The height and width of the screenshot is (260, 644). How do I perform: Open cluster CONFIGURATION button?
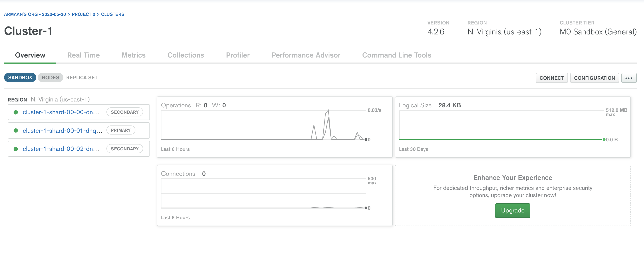pos(594,78)
